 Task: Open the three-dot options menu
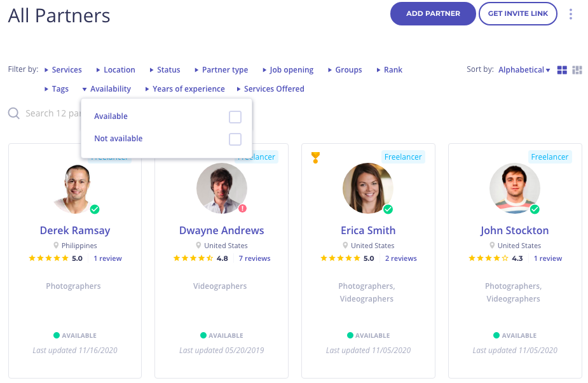pyautogui.click(x=570, y=13)
